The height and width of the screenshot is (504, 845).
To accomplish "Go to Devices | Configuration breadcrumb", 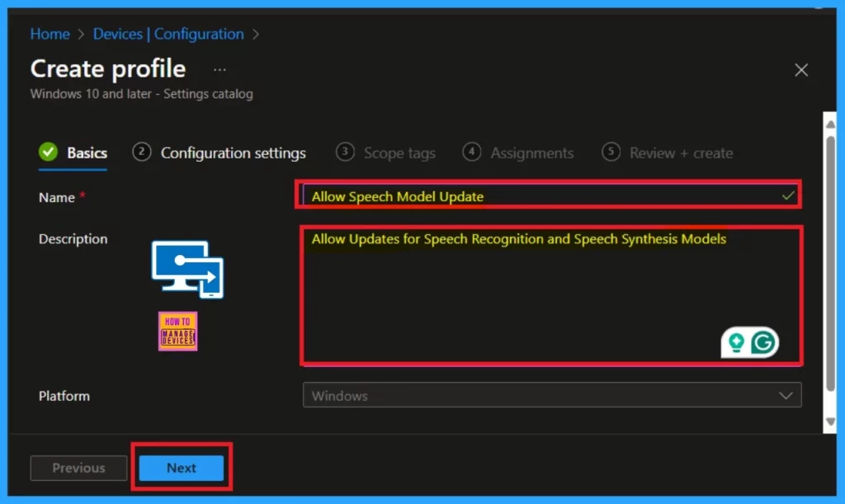I will 168,34.
